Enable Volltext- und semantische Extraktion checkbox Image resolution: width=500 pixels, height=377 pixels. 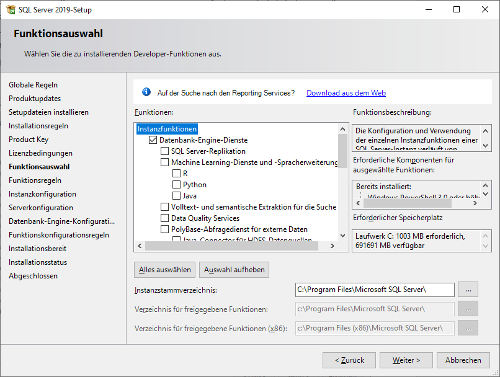tap(165, 207)
